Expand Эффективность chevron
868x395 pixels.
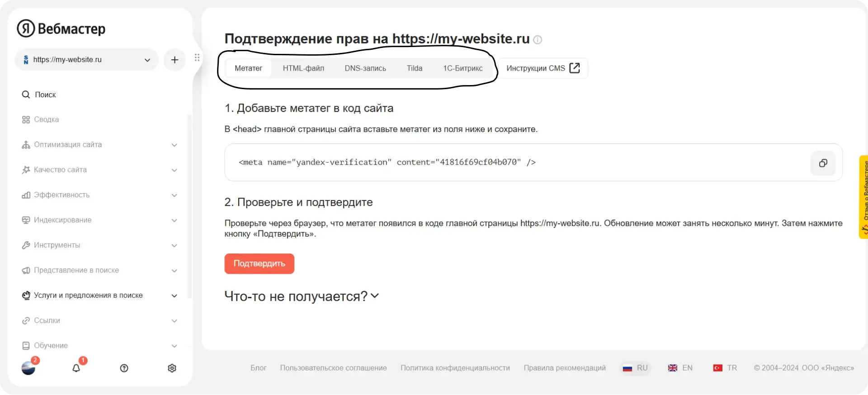(x=175, y=195)
